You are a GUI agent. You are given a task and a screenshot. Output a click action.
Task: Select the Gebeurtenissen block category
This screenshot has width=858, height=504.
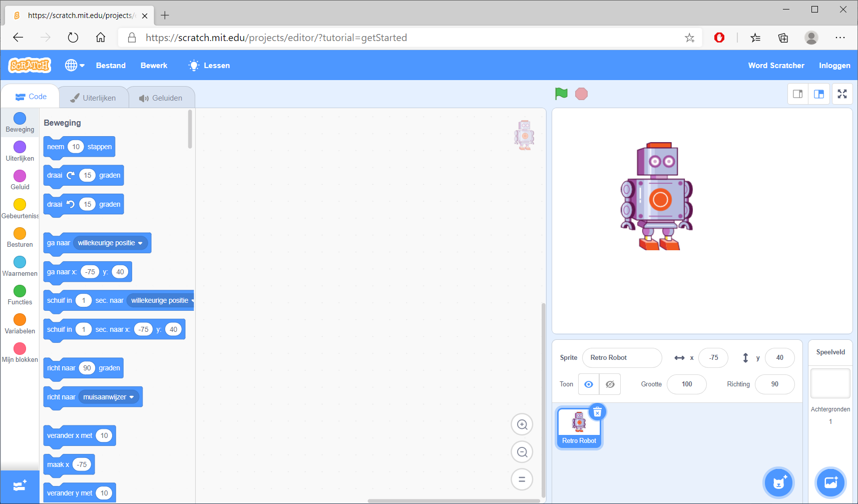click(x=20, y=209)
